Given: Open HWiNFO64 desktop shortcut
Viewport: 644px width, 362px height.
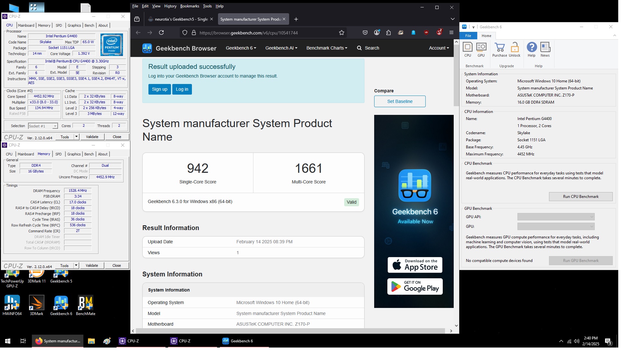Looking at the screenshot, I should (x=12, y=305).
